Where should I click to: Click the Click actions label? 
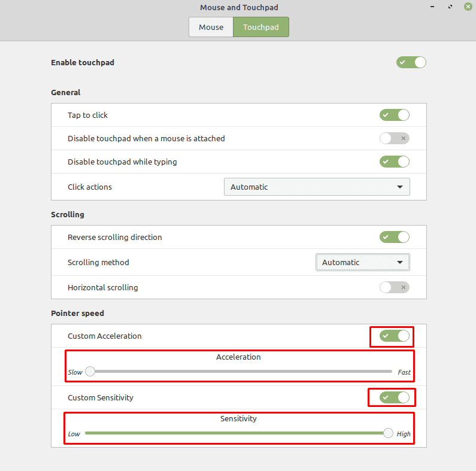click(90, 187)
